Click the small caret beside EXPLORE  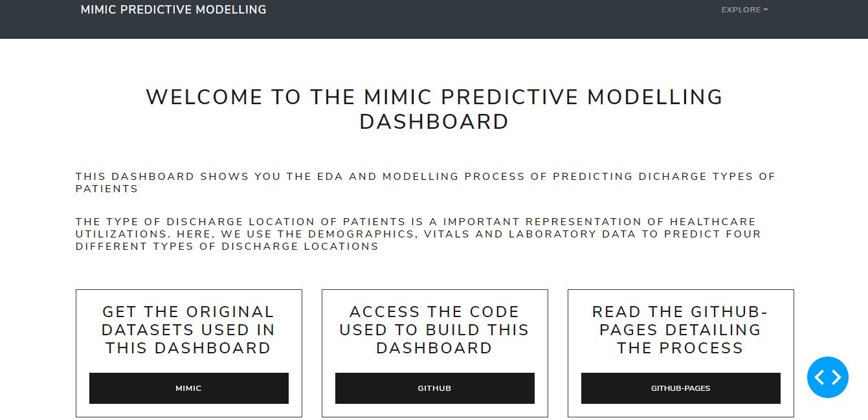click(766, 10)
